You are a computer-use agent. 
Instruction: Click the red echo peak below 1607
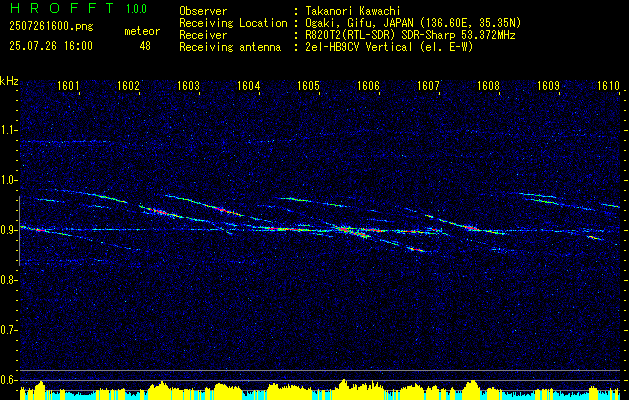click(416, 250)
